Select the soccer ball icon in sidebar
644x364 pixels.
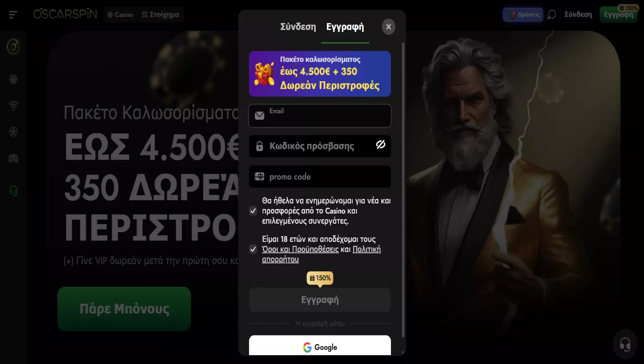point(13,132)
